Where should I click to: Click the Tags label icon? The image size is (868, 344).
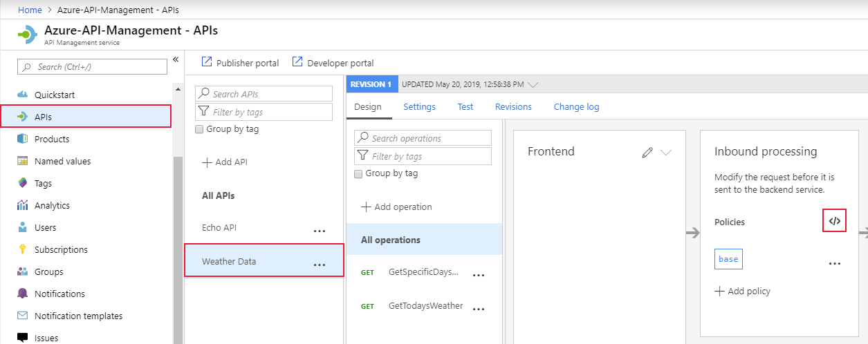coord(22,183)
